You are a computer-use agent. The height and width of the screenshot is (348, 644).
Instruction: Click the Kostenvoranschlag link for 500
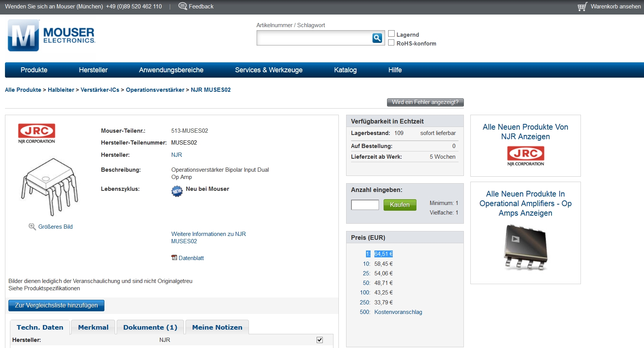(398, 312)
